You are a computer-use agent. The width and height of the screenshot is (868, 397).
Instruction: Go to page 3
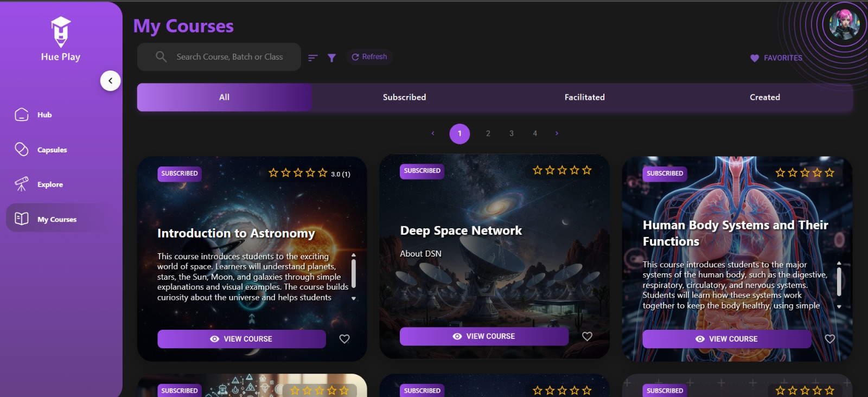[512, 133]
